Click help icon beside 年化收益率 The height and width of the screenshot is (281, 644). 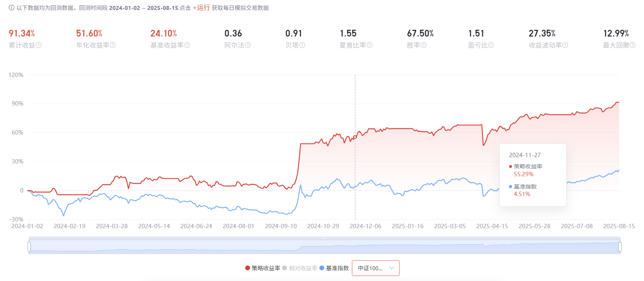[x=113, y=45]
